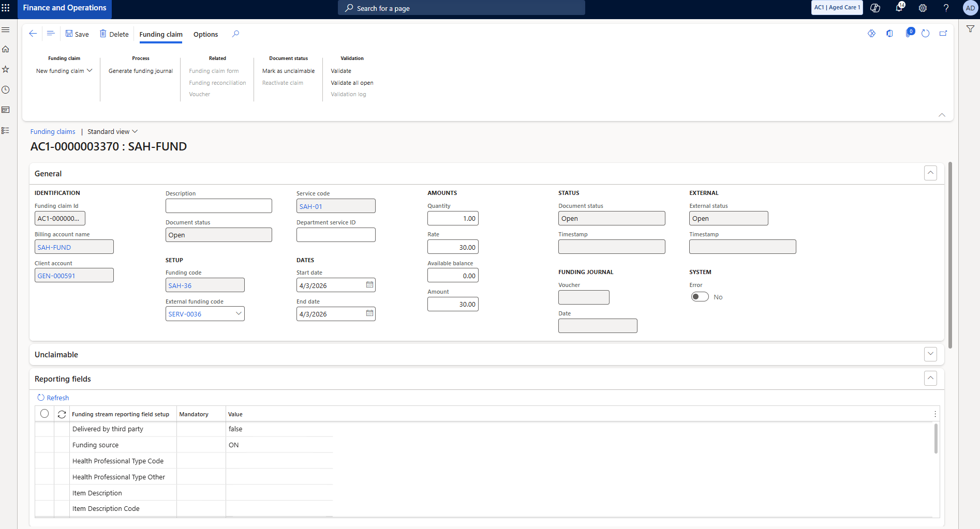This screenshot has width=980, height=529.
Task: Collapse the Reporting fields section
Action: [930, 379]
